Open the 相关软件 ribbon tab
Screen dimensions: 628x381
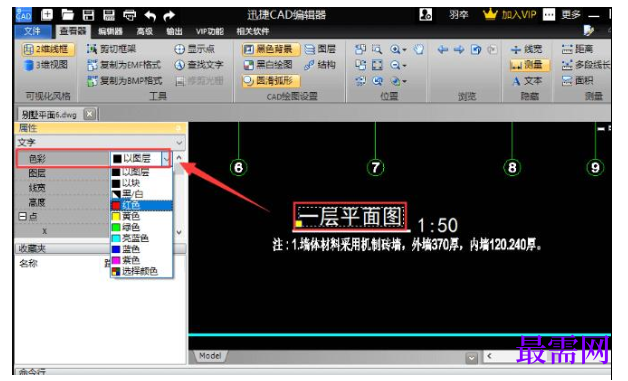point(253,31)
